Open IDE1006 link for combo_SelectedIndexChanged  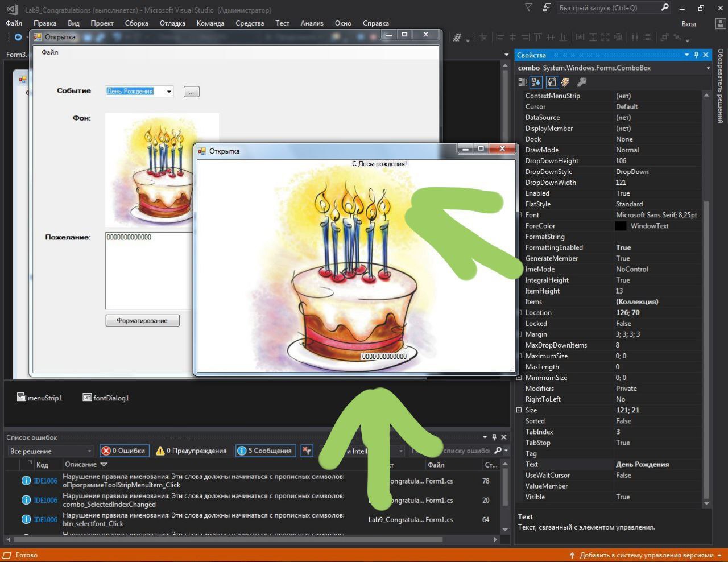45,500
